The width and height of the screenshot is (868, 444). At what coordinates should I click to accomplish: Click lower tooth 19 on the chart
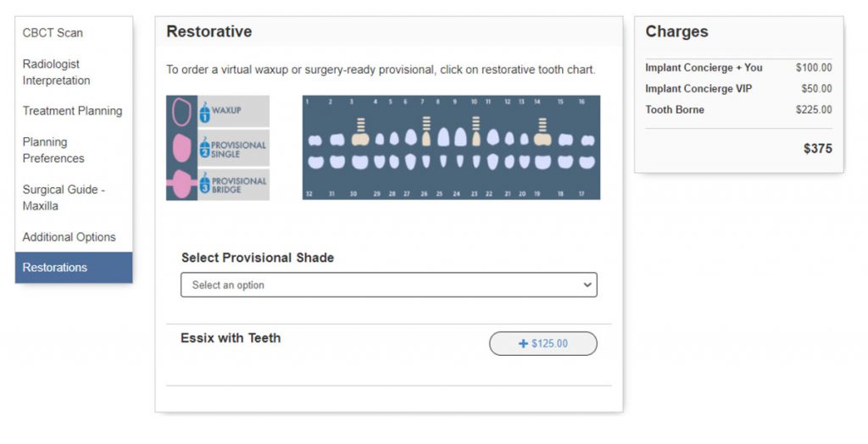click(542, 161)
